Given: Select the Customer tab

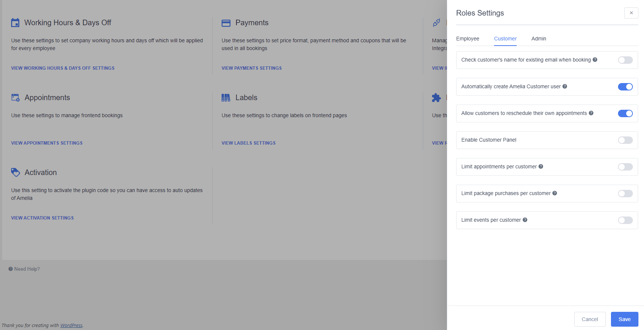Looking at the screenshot, I should [505, 39].
